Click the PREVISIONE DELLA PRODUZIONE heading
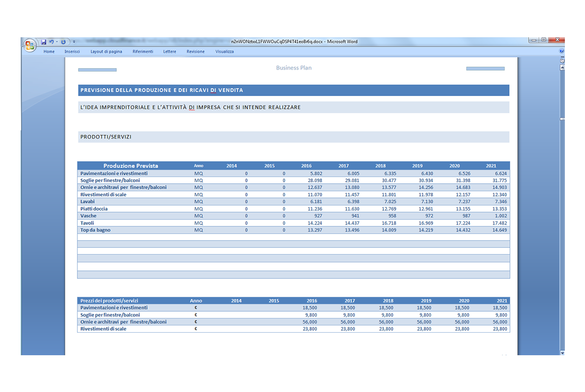The image size is (585, 392). pyautogui.click(x=161, y=90)
